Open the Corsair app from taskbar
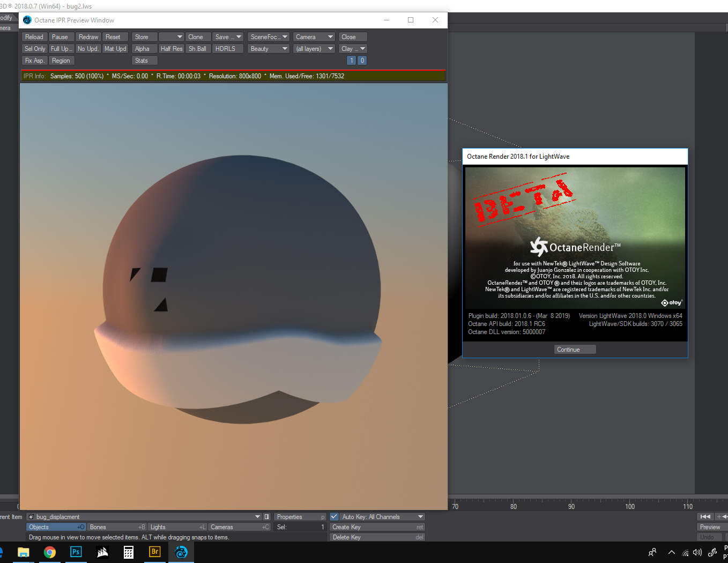Image resolution: width=728 pixels, height=563 pixels. click(x=102, y=552)
